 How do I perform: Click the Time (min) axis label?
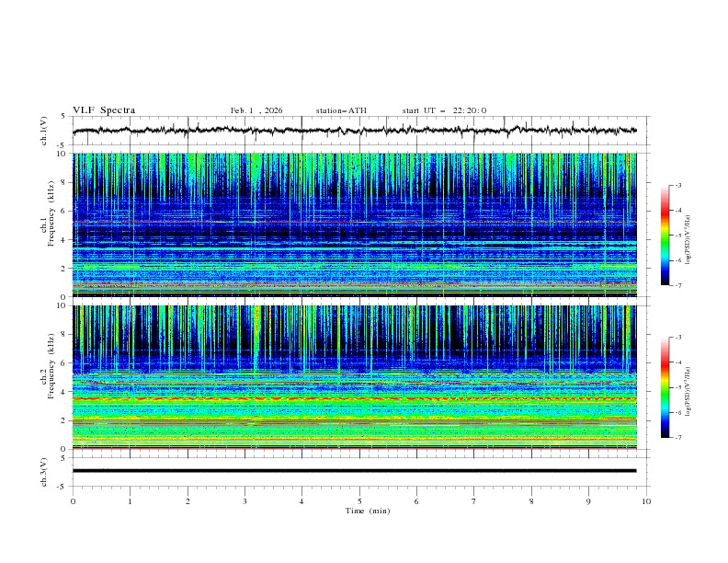point(366,511)
